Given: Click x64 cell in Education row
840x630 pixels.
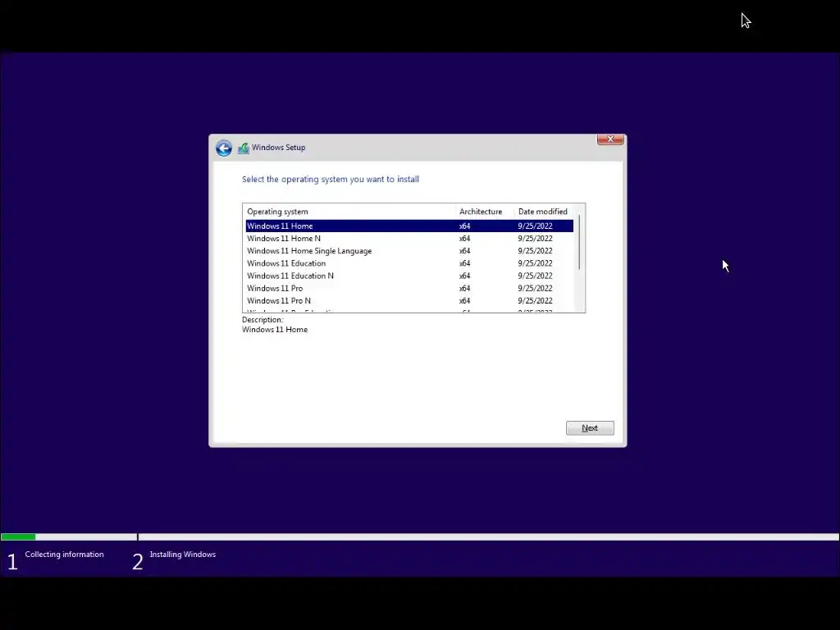Looking at the screenshot, I should [x=464, y=263].
